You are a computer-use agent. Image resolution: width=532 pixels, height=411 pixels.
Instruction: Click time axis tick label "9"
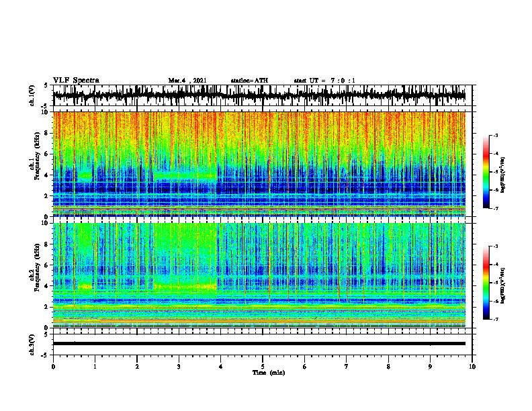coord(430,367)
